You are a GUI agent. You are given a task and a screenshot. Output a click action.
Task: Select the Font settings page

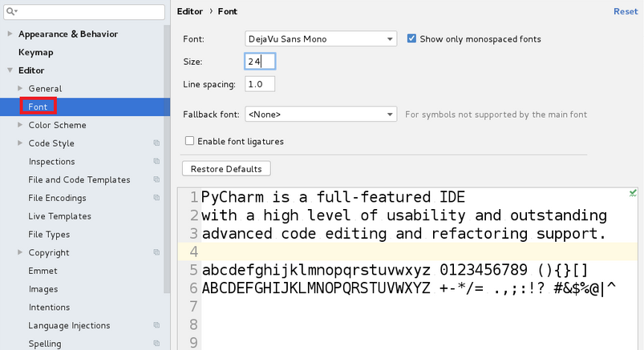click(38, 107)
